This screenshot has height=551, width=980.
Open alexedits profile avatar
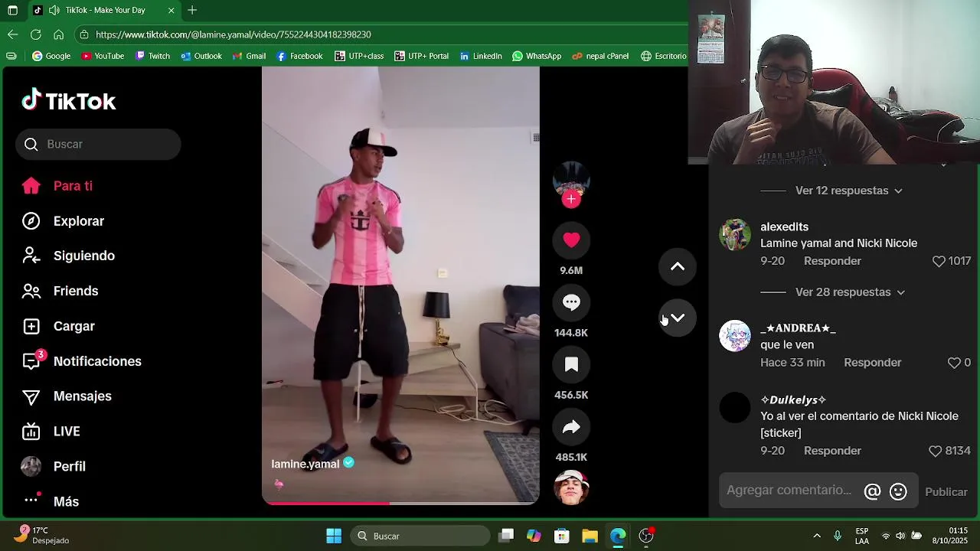point(735,234)
